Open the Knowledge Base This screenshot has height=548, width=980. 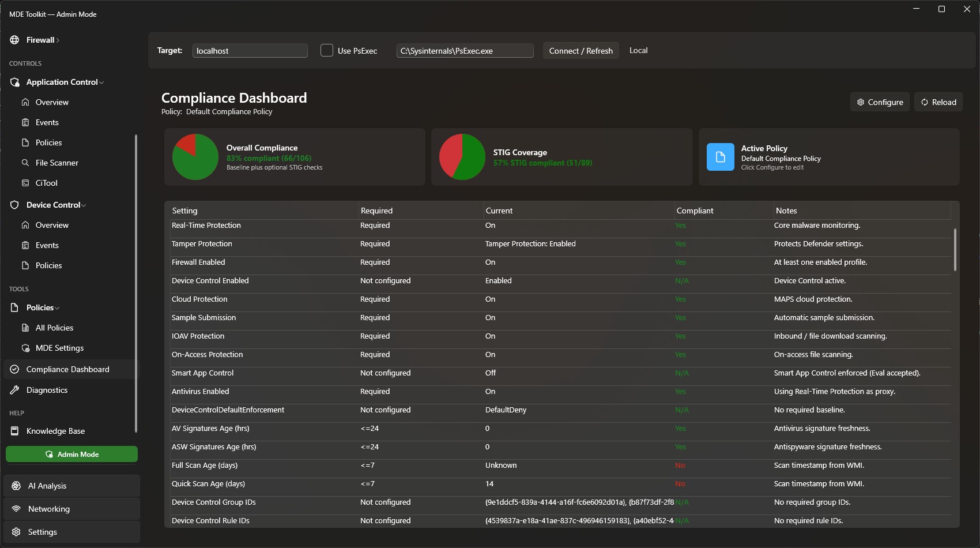tap(55, 431)
